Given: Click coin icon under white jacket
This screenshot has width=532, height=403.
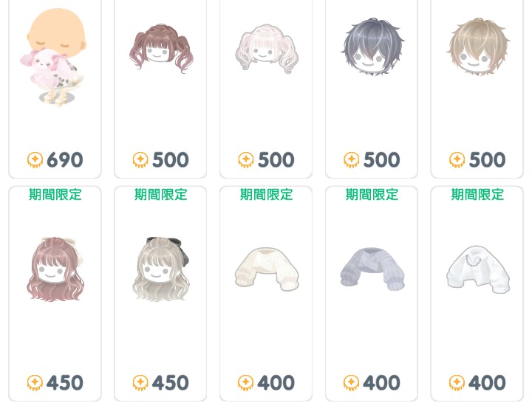Looking at the screenshot, I should 457,383.
